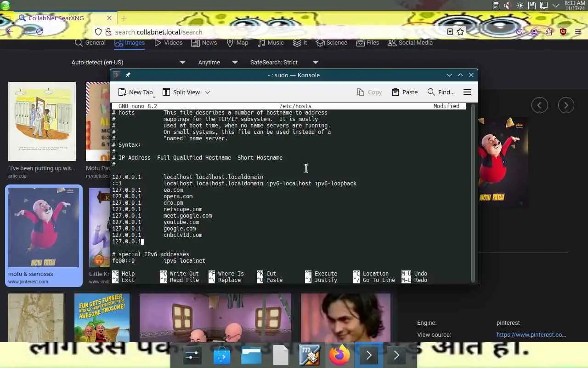Click the blank document dock icon
This screenshot has width=588, height=368.
pos(281,356)
